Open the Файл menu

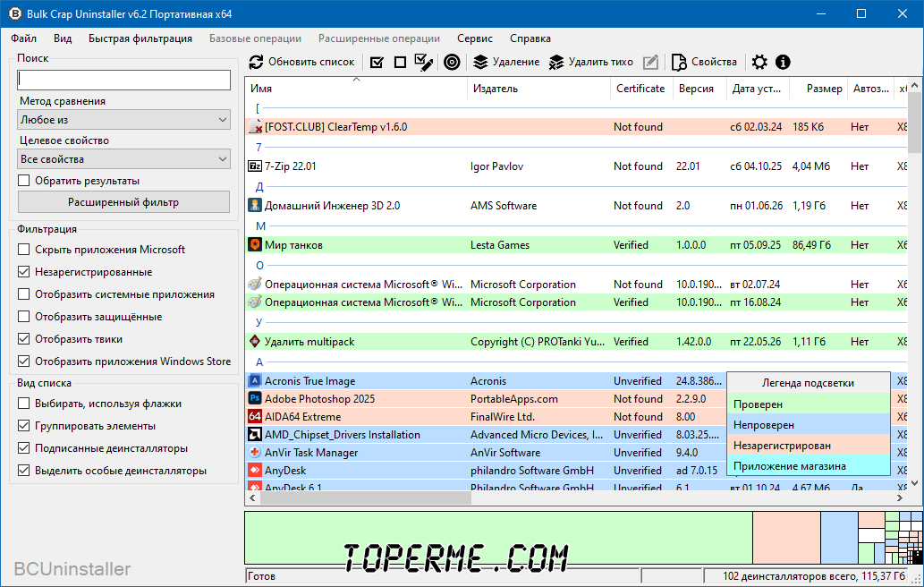pos(23,38)
